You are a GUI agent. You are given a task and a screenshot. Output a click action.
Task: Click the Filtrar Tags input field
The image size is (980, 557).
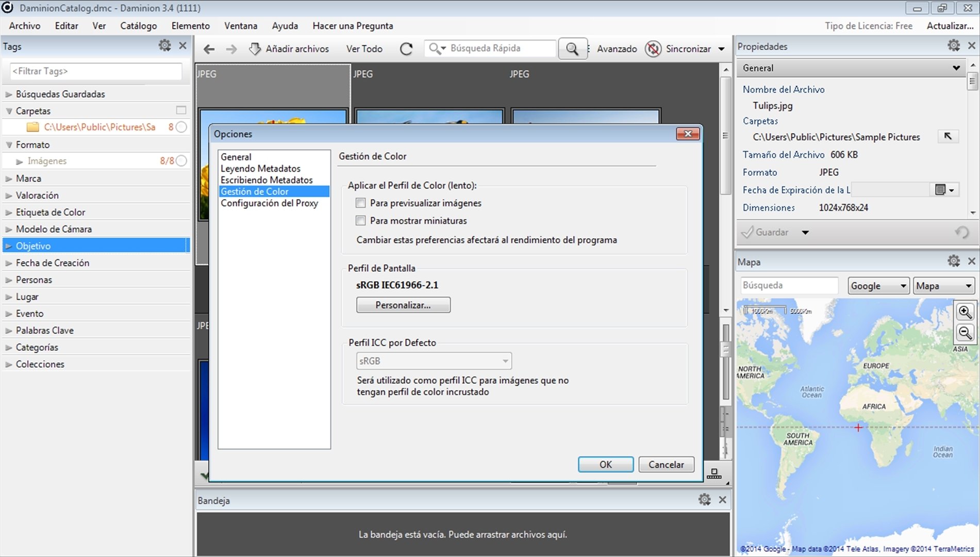point(96,71)
